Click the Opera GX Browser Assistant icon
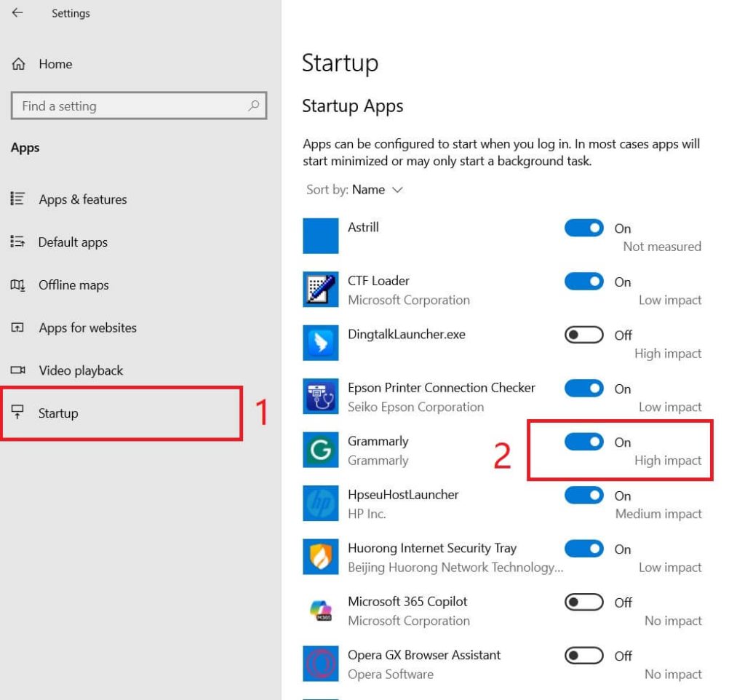This screenshot has width=745, height=700. 321,664
